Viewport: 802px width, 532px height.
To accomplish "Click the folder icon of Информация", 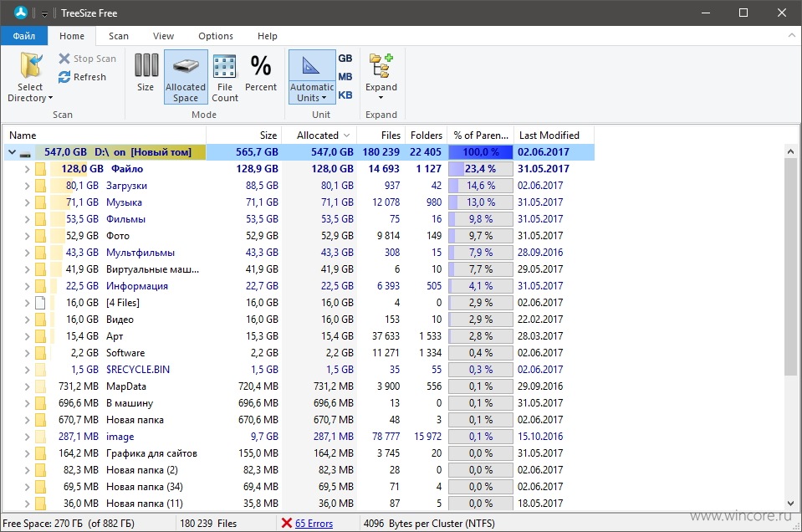I will pyautogui.click(x=40, y=286).
